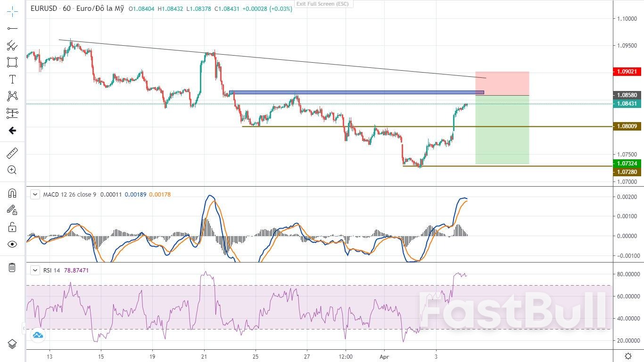Open the pitchfork and Gann tools
Screen dimensions: 644x362
coord(12,46)
